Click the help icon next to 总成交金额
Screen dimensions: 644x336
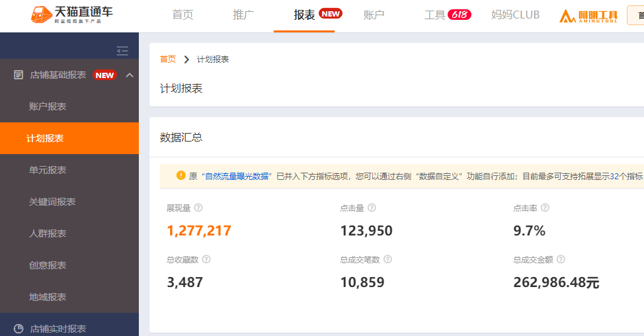click(561, 259)
